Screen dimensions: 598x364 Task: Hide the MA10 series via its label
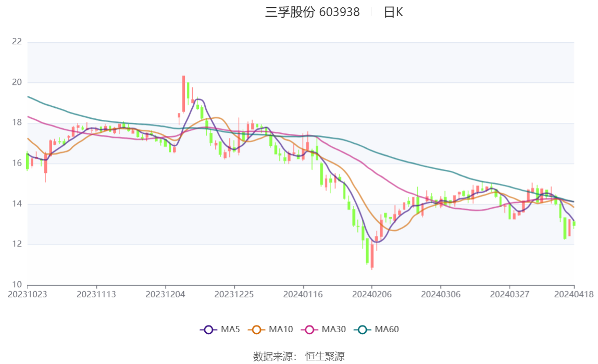pos(281,329)
